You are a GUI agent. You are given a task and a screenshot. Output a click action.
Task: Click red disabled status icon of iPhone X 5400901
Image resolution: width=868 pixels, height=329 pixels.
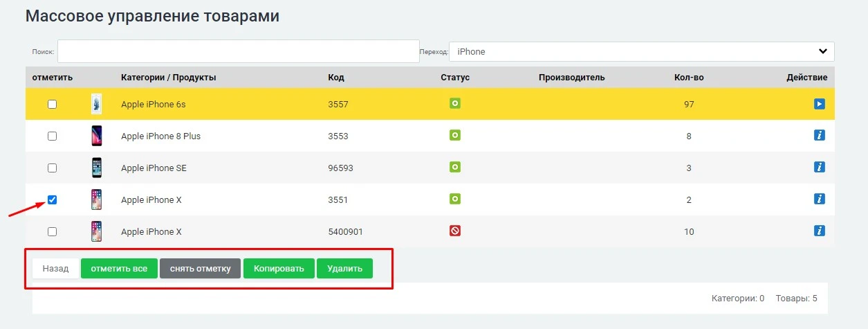coord(455,231)
